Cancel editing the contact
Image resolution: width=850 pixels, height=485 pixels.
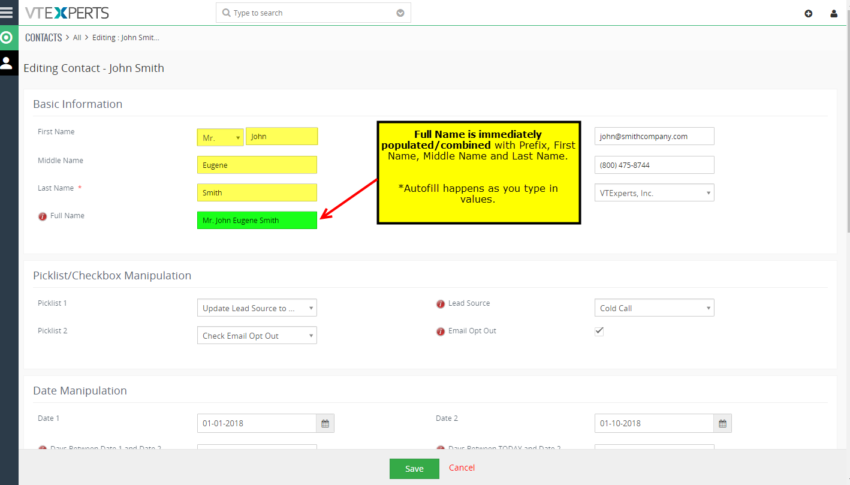pyautogui.click(x=462, y=468)
